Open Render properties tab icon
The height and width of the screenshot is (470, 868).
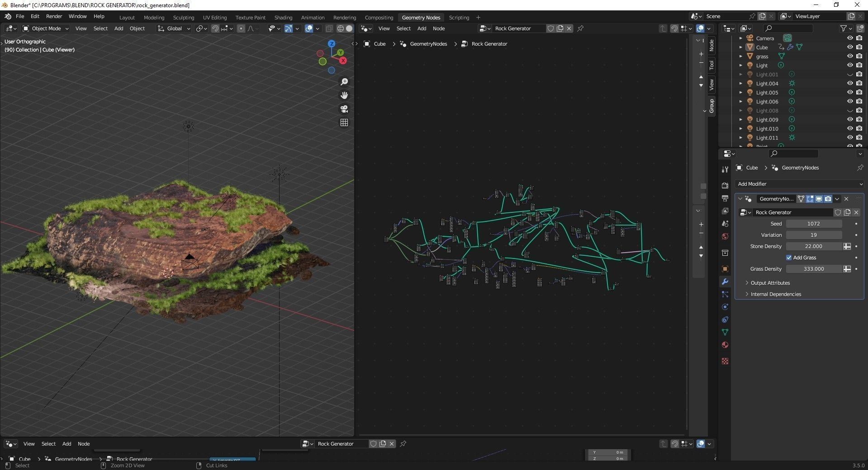tap(725, 186)
